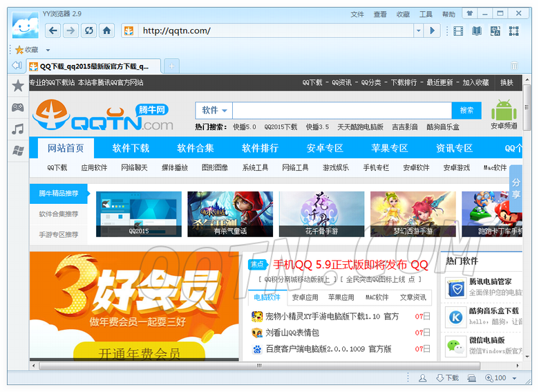Go to the browser home page icon
Screen dimensions: 539x392
coord(106,30)
